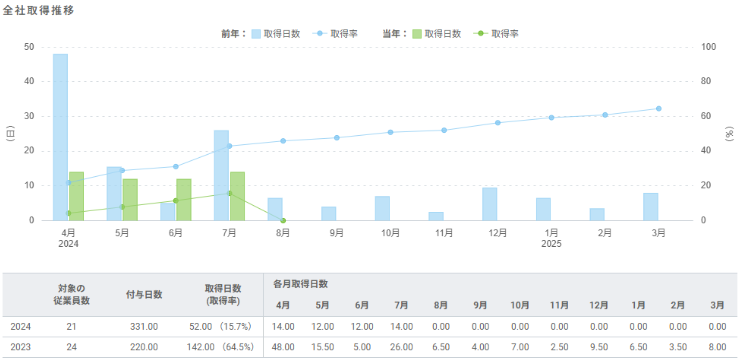This screenshot has height=362, width=740.
Task: Toggle previous year 取得率 legend line
Action: pos(334,34)
